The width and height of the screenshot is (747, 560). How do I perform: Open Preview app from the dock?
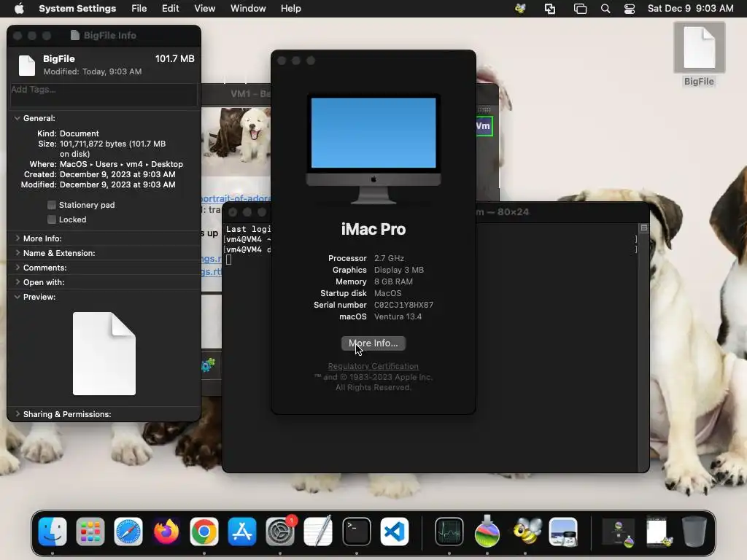[x=563, y=532]
